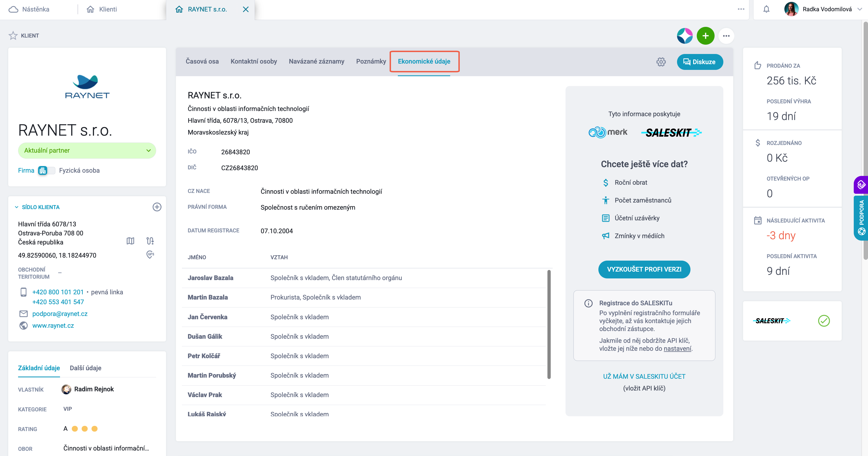Click the page's main vertical scrollbar
868x456 pixels.
(865, 141)
